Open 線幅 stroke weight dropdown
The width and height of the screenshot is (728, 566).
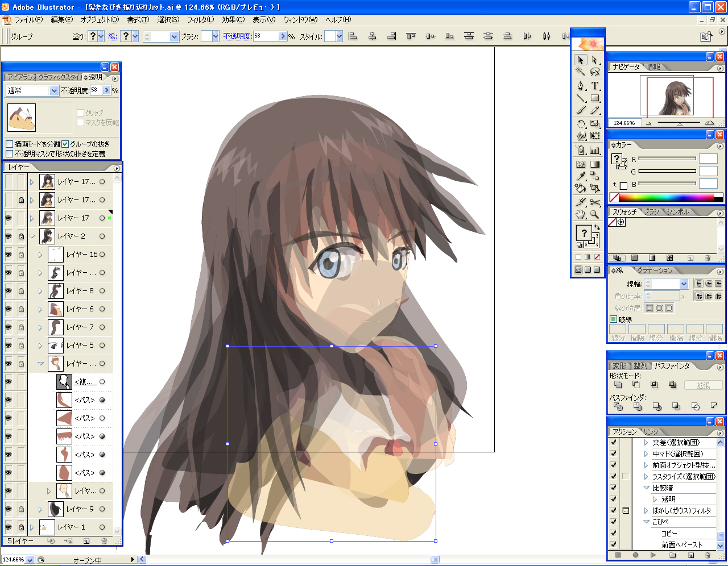pos(684,284)
